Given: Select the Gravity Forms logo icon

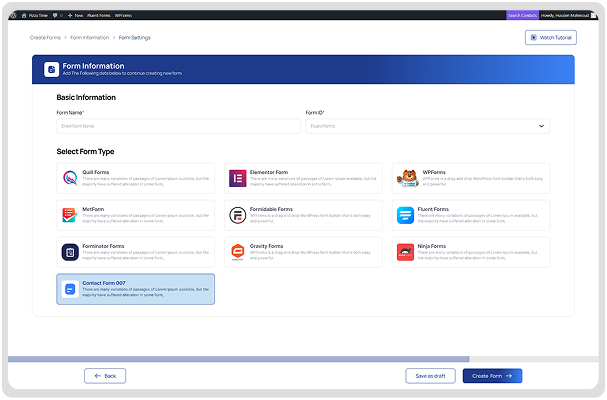Looking at the screenshot, I should pos(238,252).
